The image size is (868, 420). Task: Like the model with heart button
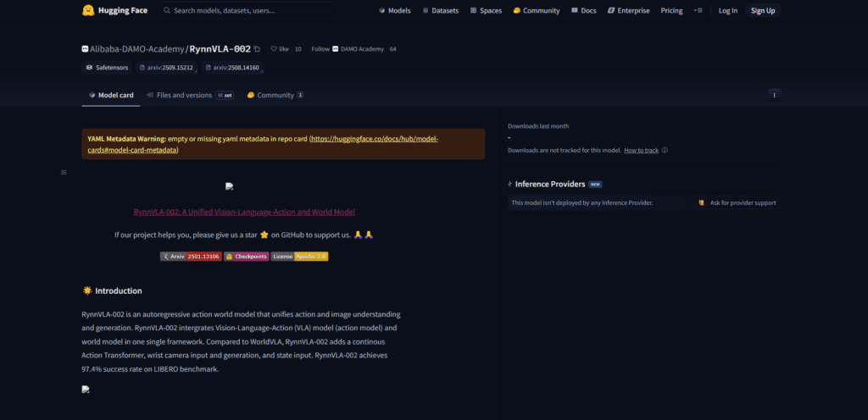pos(280,49)
